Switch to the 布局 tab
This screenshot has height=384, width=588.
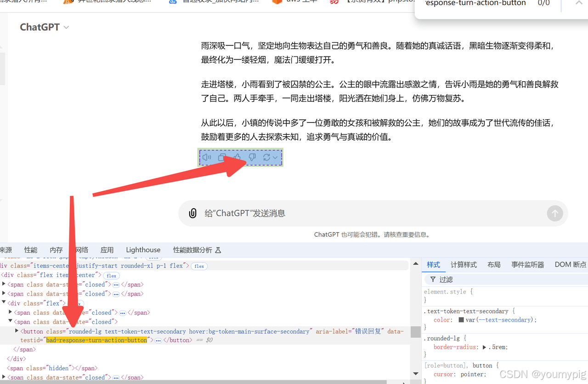tap(494, 265)
